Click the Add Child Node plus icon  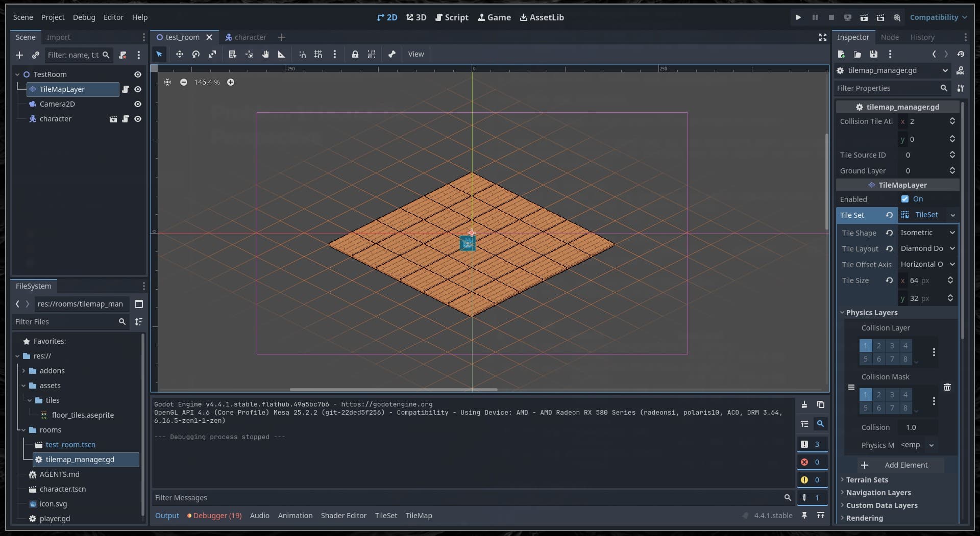[19, 55]
